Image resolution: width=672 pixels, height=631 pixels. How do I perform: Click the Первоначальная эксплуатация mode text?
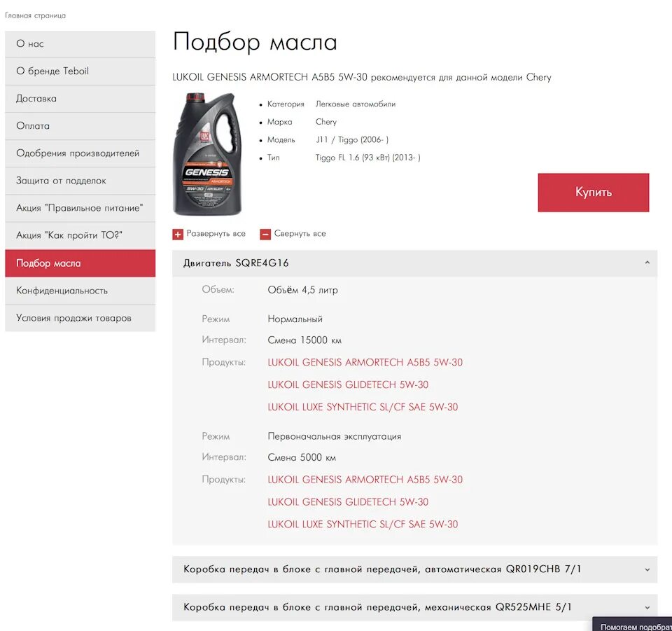coord(335,436)
